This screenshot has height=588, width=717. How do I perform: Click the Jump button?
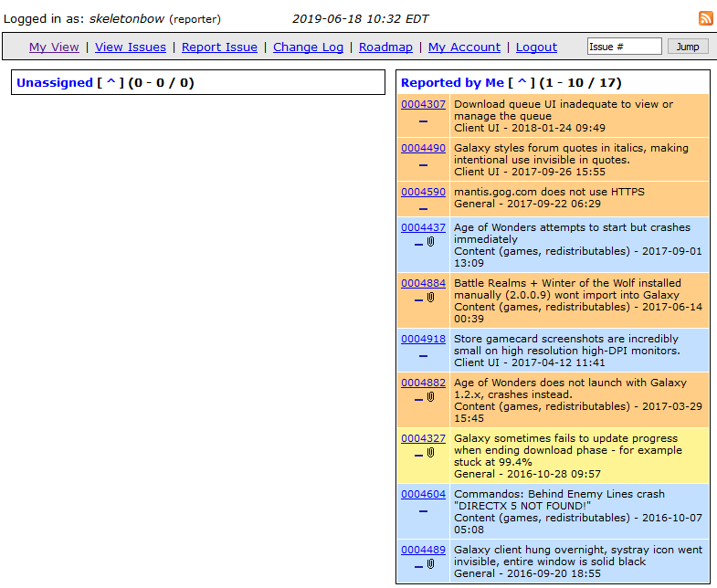click(x=688, y=47)
